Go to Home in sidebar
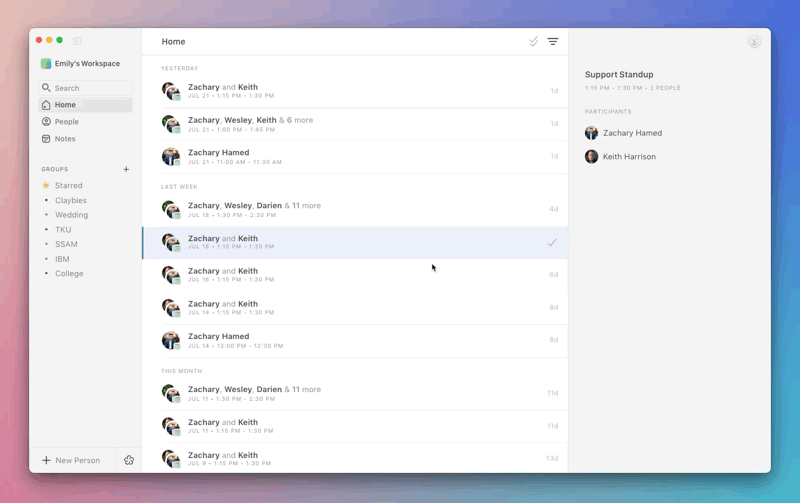The width and height of the screenshot is (800, 503). click(85, 105)
